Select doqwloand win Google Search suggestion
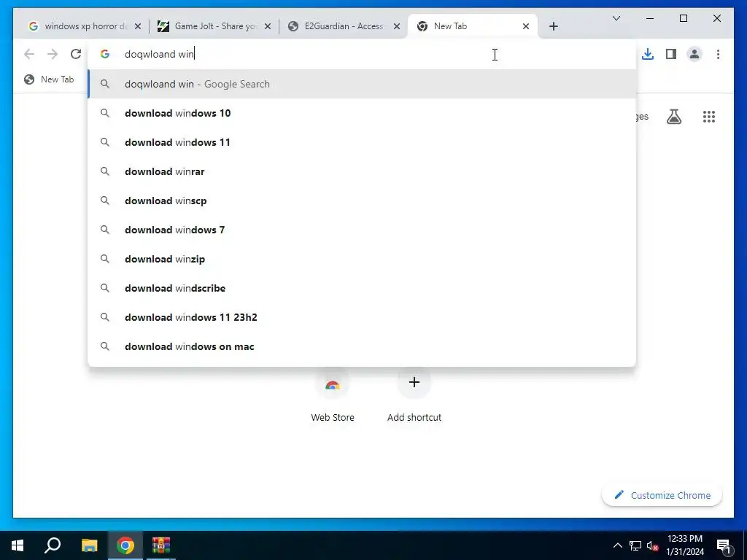Image resolution: width=747 pixels, height=560 pixels. tap(362, 85)
